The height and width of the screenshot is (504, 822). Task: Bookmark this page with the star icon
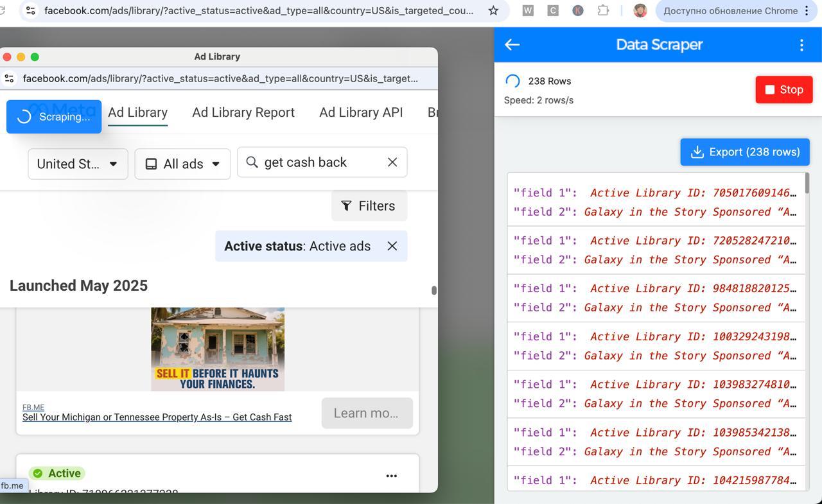(493, 11)
